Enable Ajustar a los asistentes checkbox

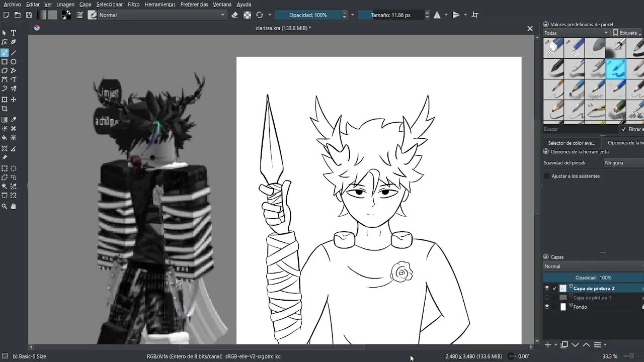click(547, 176)
